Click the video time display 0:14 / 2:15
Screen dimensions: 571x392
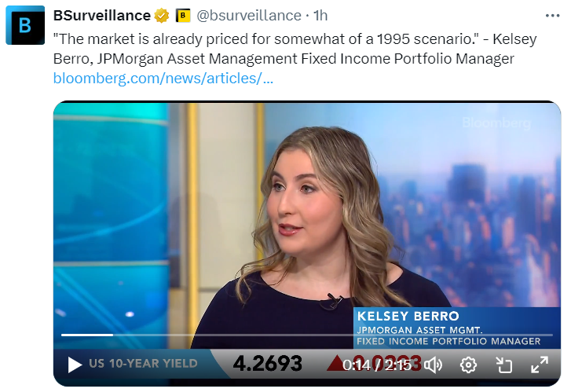coord(382,365)
